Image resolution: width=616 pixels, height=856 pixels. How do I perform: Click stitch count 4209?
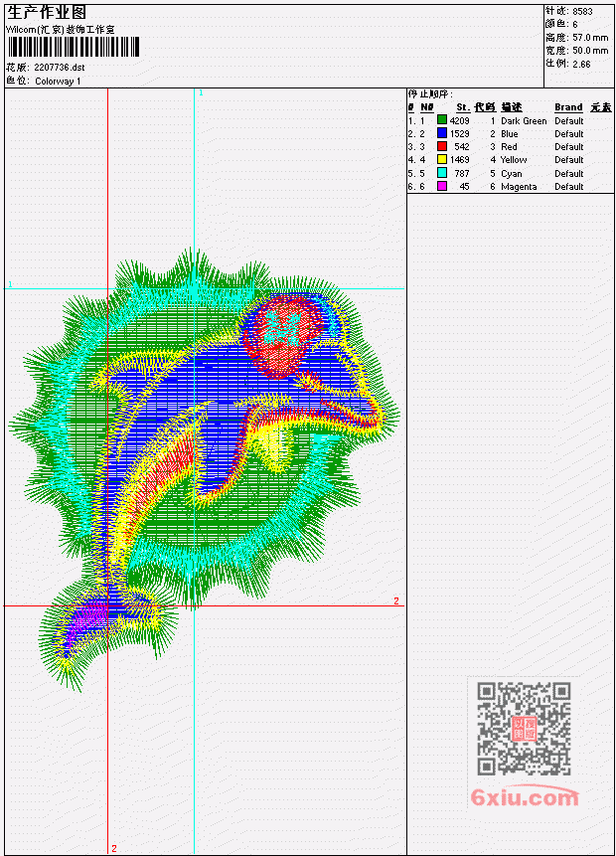tap(459, 120)
